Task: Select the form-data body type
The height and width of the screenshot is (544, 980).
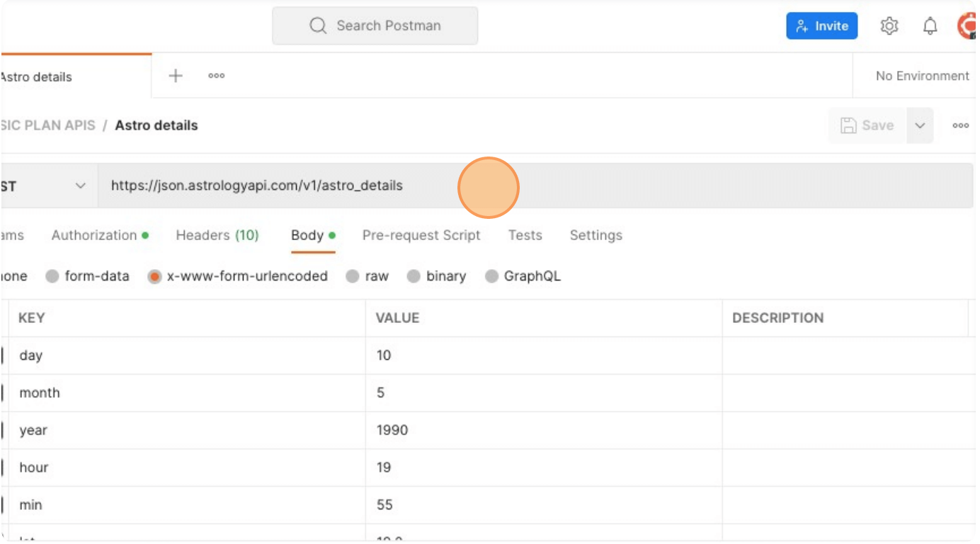Action: [x=88, y=276]
